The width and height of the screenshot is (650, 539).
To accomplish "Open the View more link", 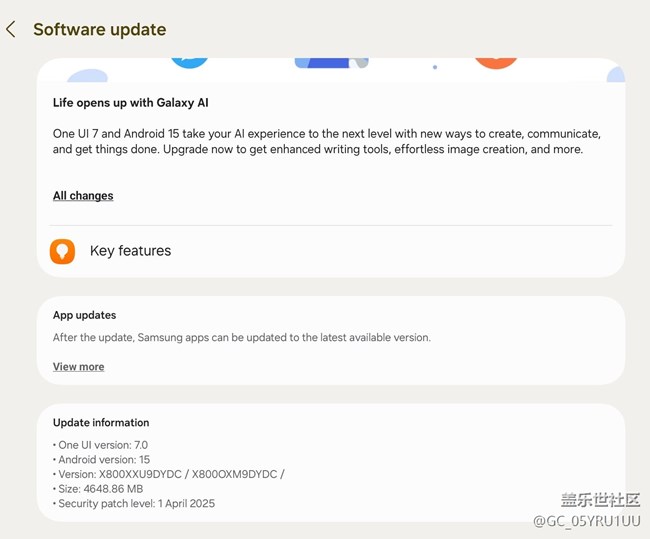I will [78, 367].
